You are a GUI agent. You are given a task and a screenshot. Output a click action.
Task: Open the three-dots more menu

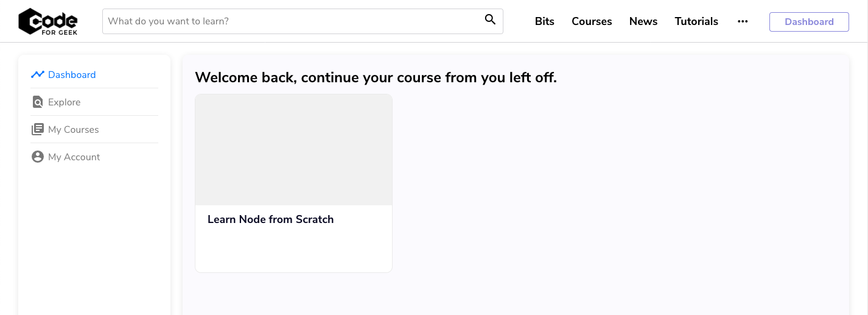click(743, 21)
